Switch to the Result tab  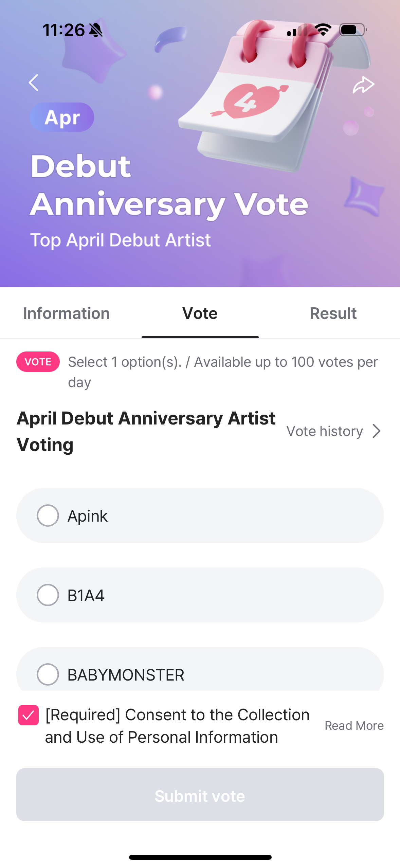[333, 313]
